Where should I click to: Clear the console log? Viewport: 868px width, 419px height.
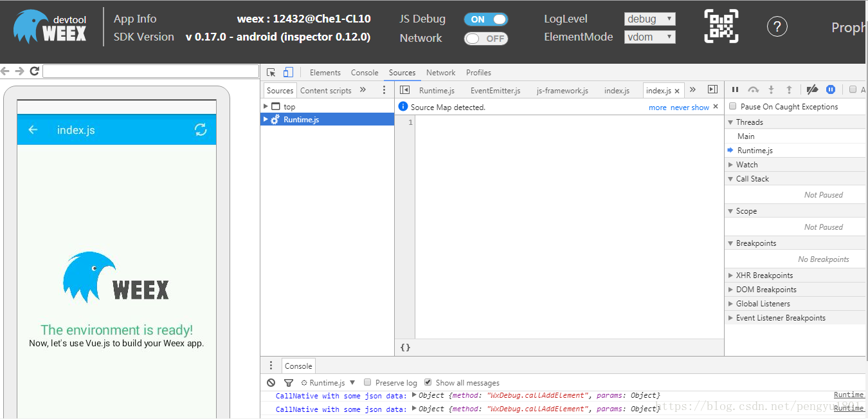pyautogui.click(x=271, y=382)
